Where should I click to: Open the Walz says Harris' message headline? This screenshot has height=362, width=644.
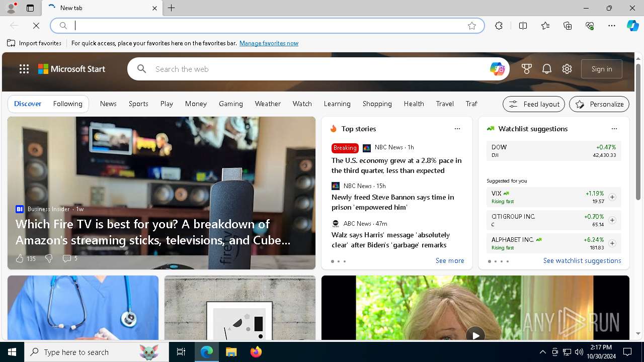tap(390, 240)
